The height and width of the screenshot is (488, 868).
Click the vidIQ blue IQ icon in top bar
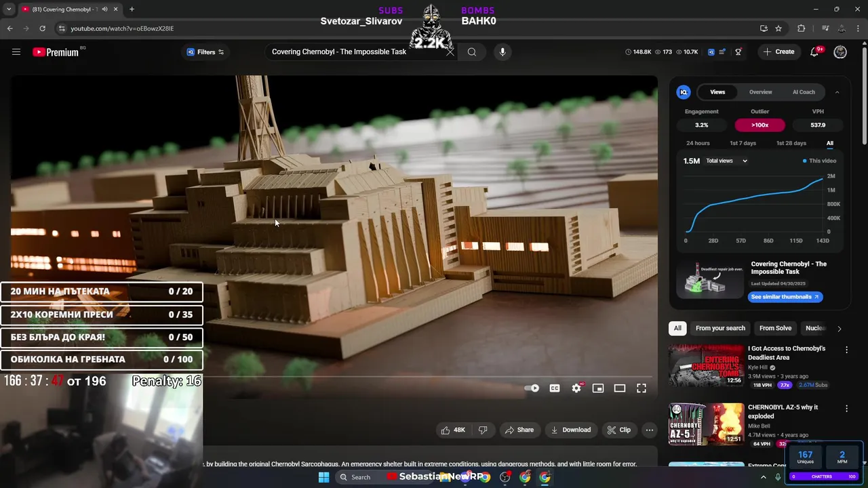coord(711,52)
